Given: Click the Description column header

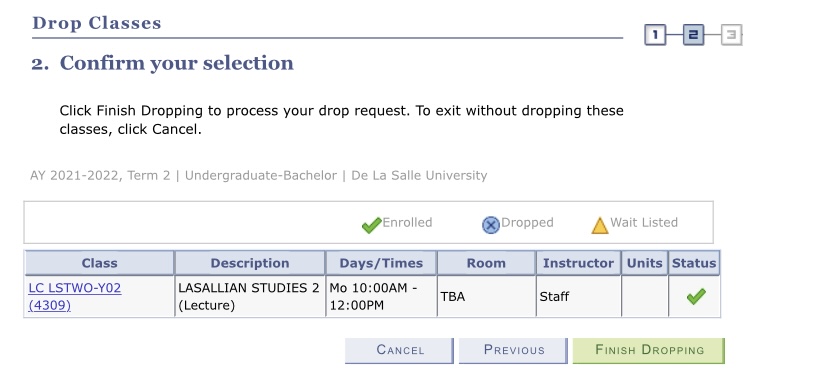Looking at the screenshot, I should (x=250, y=263).
